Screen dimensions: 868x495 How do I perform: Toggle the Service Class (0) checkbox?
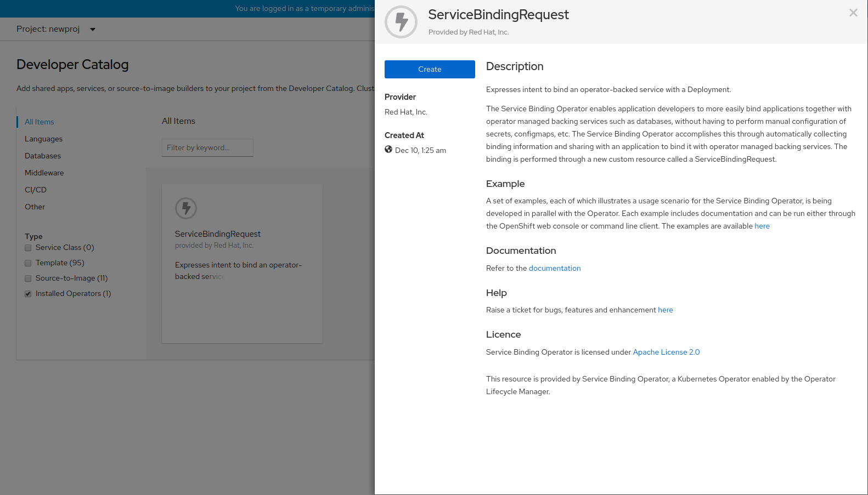pyautogui.click(x=28, y=248)
